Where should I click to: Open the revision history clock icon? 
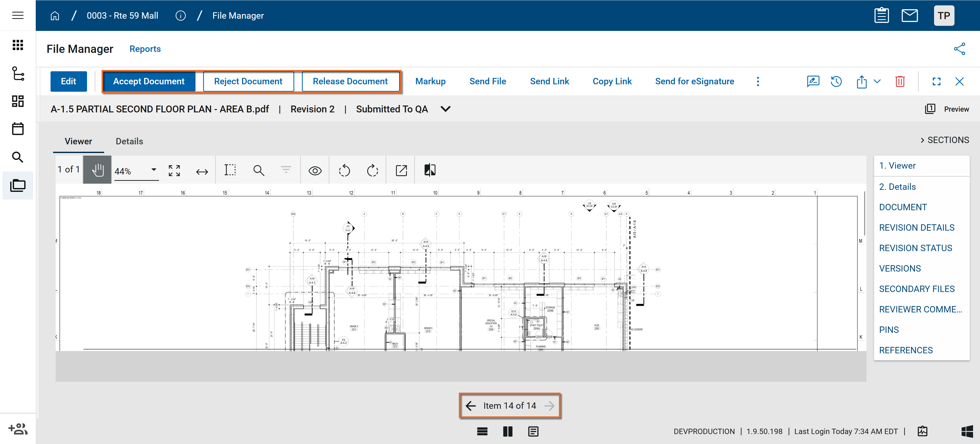836,81
